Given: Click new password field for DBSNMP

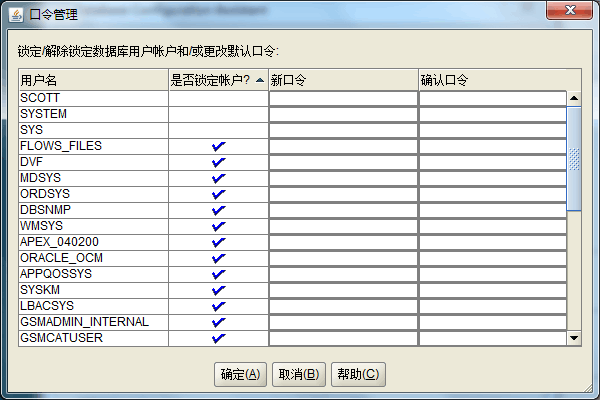Looking at the screenshot, I should (343, 211).
